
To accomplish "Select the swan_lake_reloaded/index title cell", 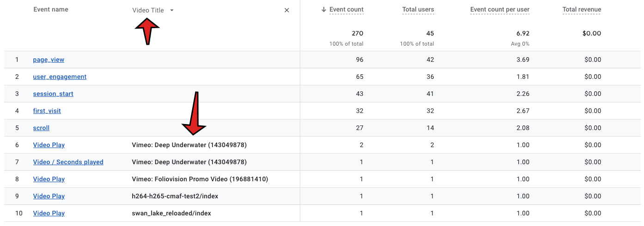I will (171, 214).
